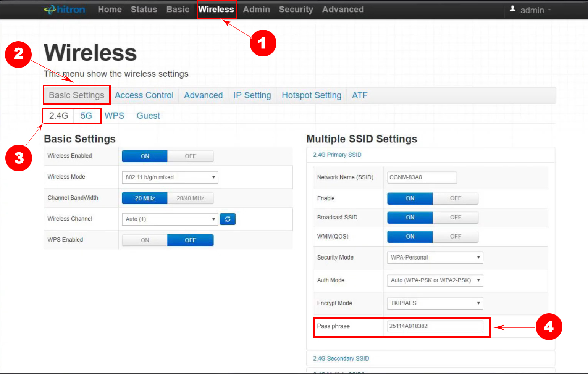Open the Security Mode dropdown

click(x=435, y=257)
